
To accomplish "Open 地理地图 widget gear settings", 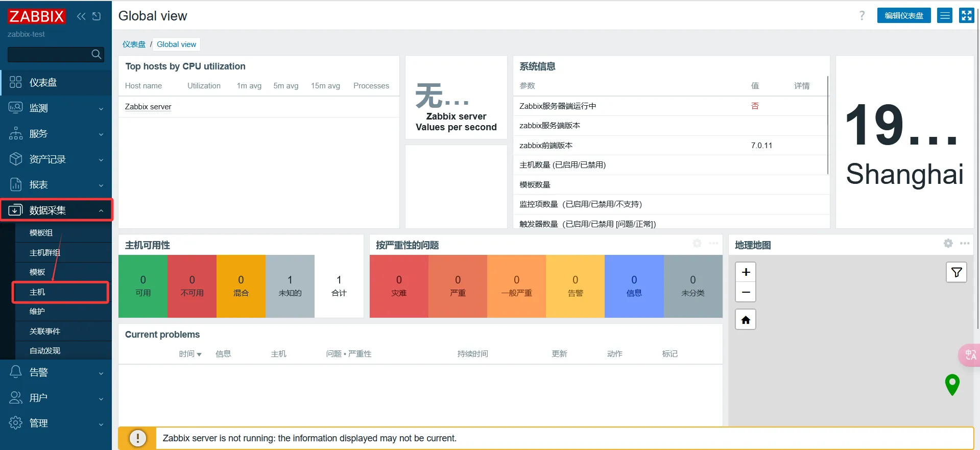I will 948,243.
